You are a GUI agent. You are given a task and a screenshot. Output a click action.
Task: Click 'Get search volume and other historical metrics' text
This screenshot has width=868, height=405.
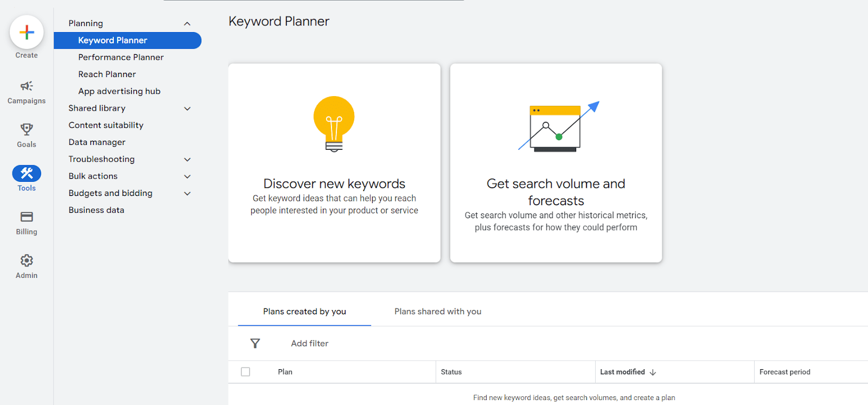coord(556,221)
